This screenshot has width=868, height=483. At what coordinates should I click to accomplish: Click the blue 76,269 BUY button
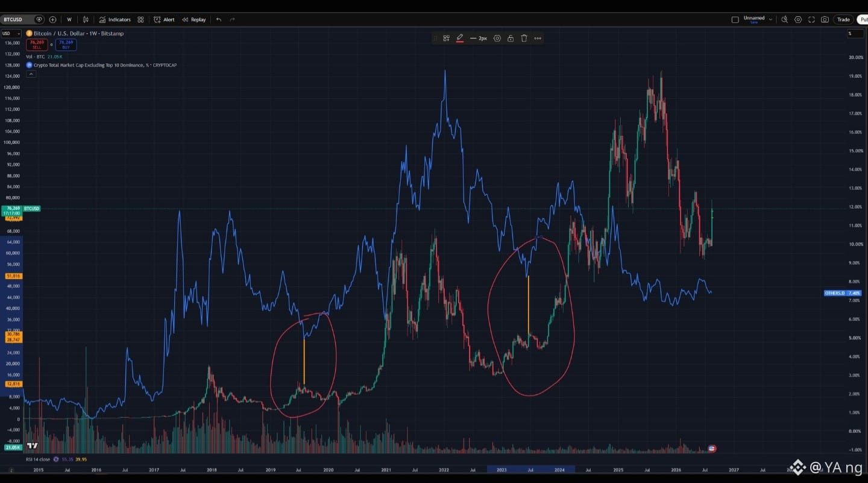pos(66,45)
